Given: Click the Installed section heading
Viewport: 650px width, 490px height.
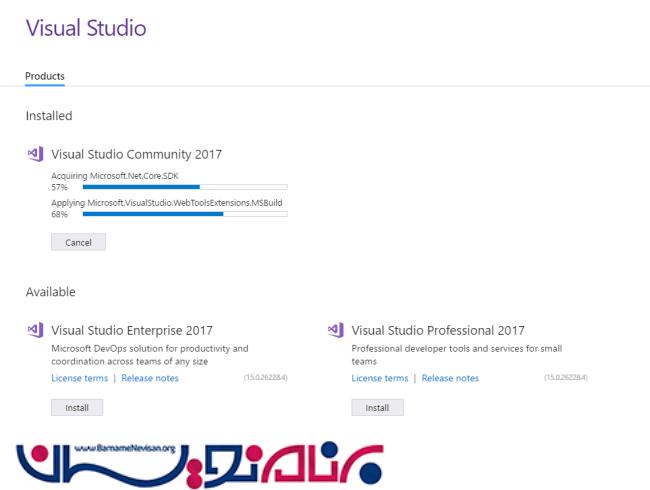Looking at the screenshot, I should (x=49, y=116).
